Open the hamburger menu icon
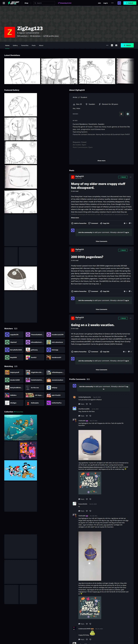The height and width of the screenshot is (644, 138). point(4,3)
